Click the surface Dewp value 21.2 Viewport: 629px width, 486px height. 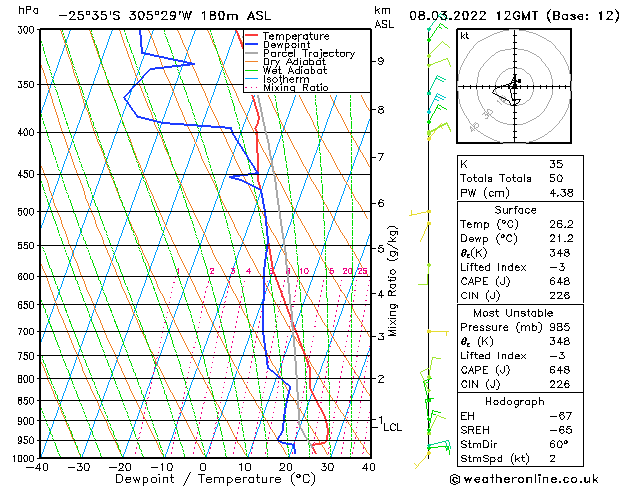[x=561, y=239]
